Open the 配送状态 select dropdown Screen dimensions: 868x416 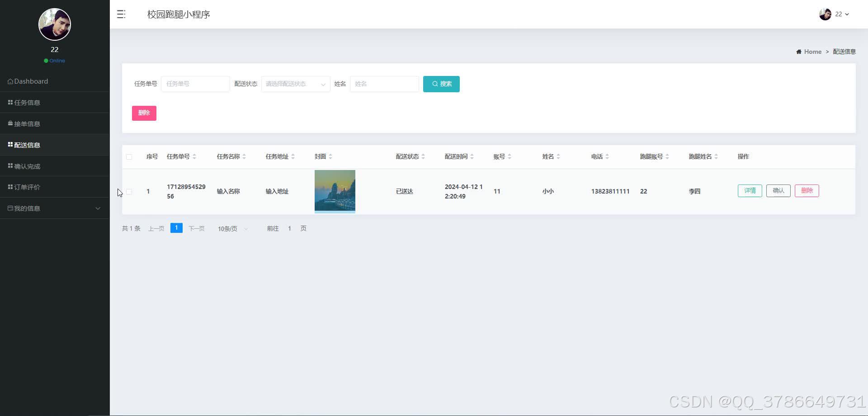point(296,84)
